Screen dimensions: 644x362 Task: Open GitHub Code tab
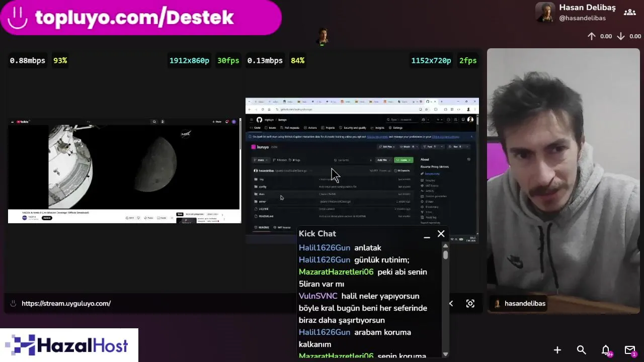[x=256, y=128]
